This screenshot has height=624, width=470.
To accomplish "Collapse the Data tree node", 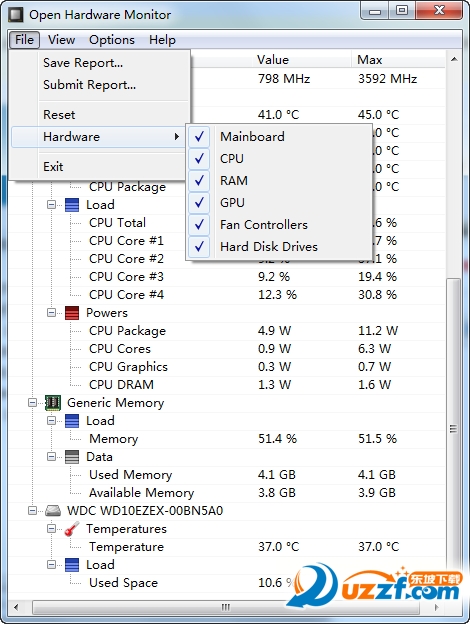I will (51, 456).
